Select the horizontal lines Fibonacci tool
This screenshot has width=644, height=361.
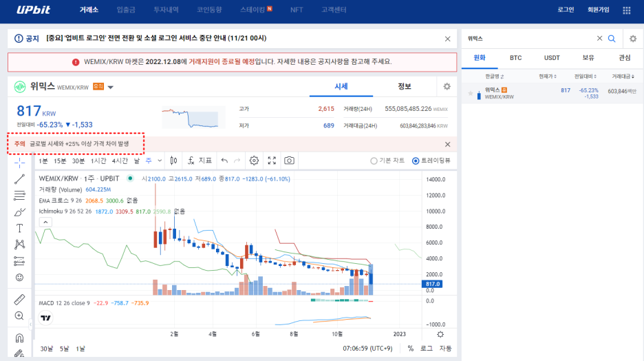19,196
